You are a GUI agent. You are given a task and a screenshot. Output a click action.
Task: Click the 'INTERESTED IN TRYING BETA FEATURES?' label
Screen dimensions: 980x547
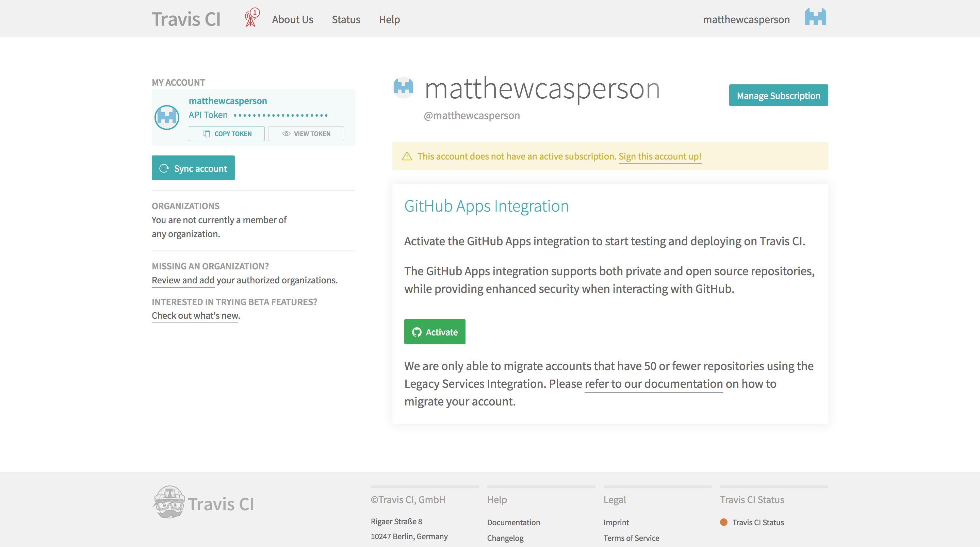234,302
